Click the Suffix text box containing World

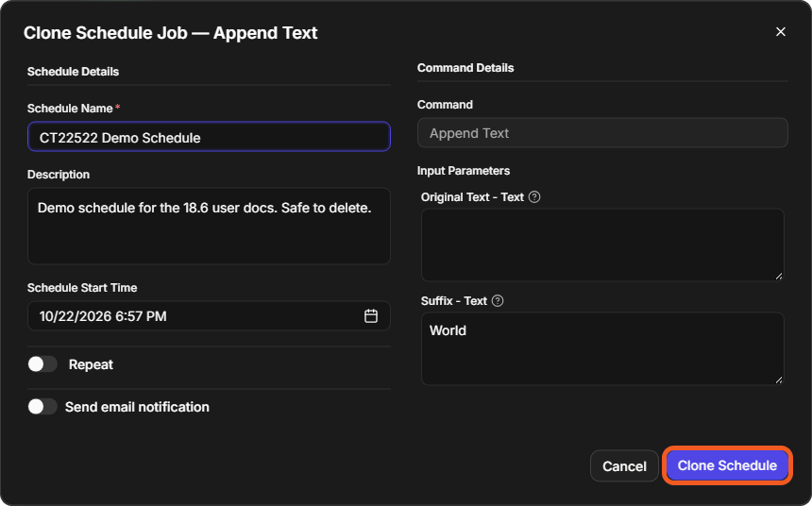tap(602, 348)
